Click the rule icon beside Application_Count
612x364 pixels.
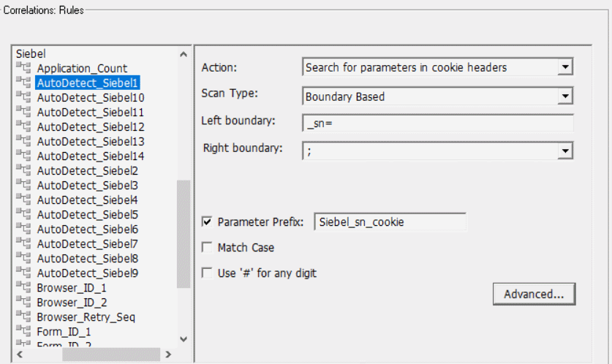tap(23, 69)
